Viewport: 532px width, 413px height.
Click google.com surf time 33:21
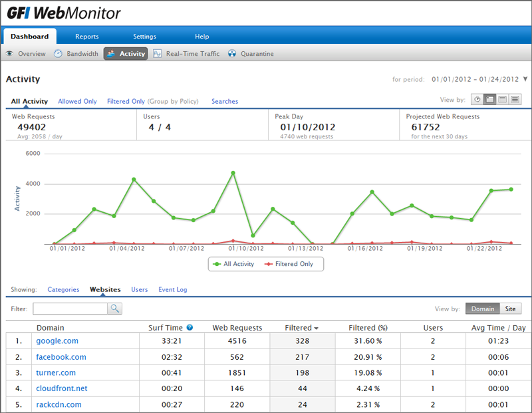[x=172, y=341]
